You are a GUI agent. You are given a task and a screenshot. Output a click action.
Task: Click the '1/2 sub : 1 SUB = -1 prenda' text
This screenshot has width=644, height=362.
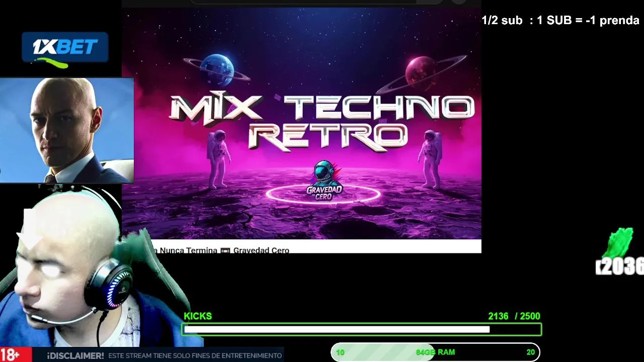[560, 21]
